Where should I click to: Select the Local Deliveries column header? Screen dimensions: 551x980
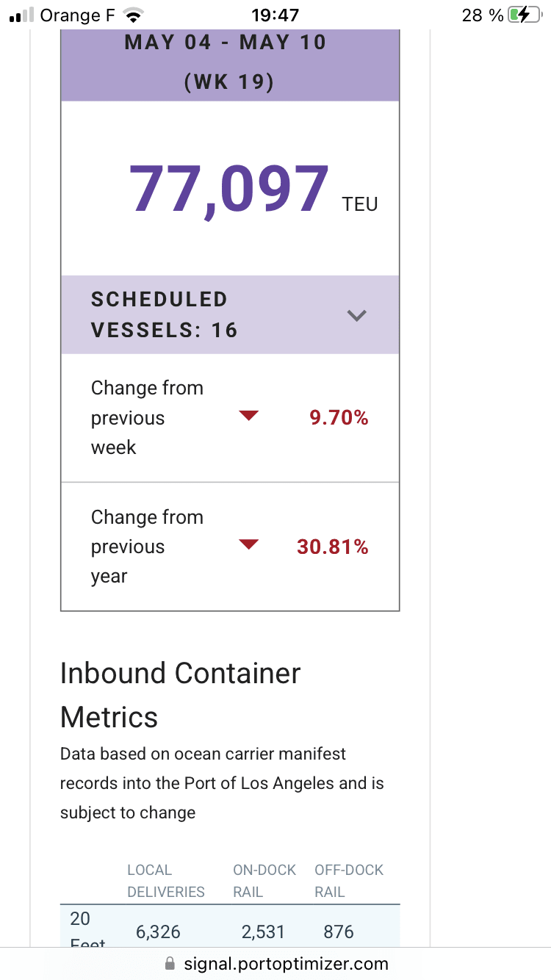coord(165,881)
